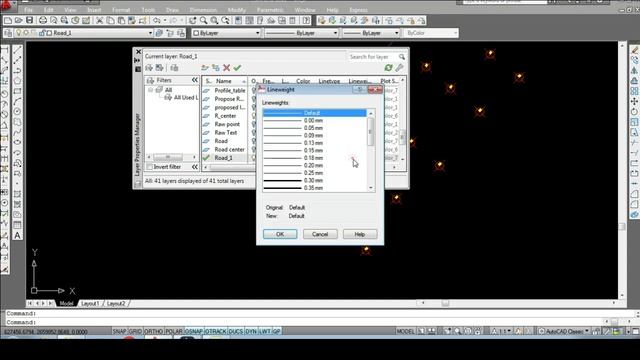The width and height of the screenshot is (640, 360).
Task: Click the red Delete Layer X icon
Action: (x=227, y=68)
